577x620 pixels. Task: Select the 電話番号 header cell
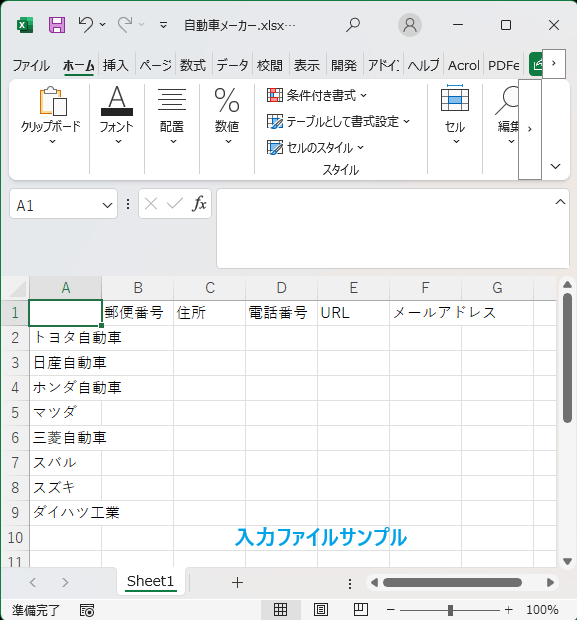click(x=281, y=313)
